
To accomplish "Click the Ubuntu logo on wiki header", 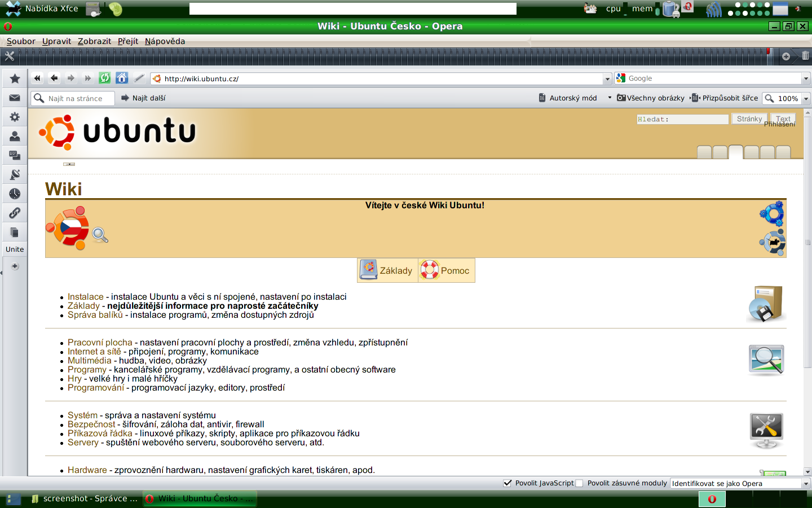I will (x=117, y=132).
